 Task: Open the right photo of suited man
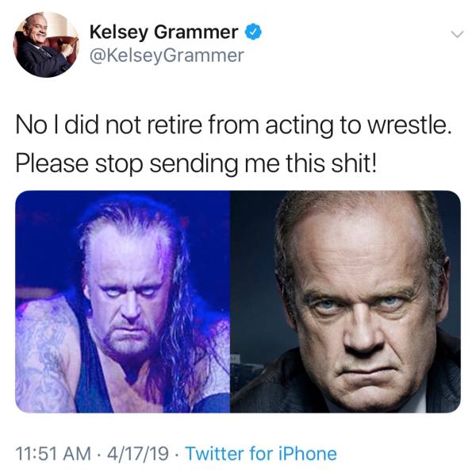pos(346,301)
